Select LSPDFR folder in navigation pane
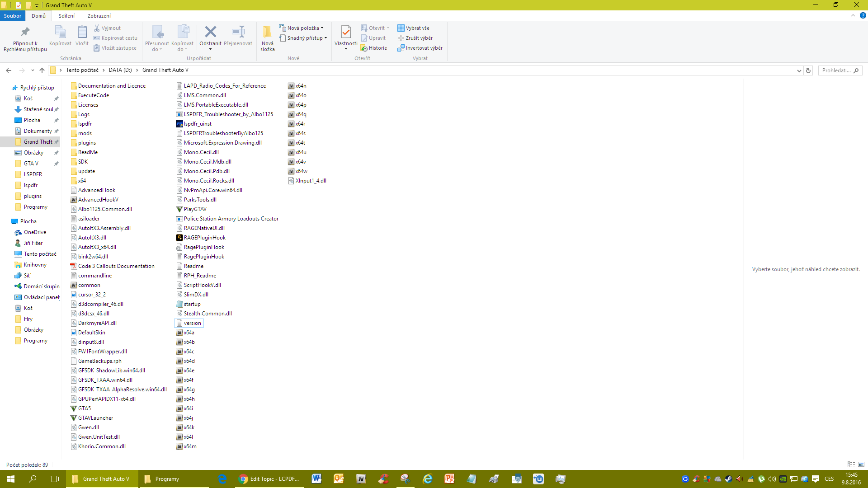This screenshot has height=488, width=868. click(x=33, y=174)
